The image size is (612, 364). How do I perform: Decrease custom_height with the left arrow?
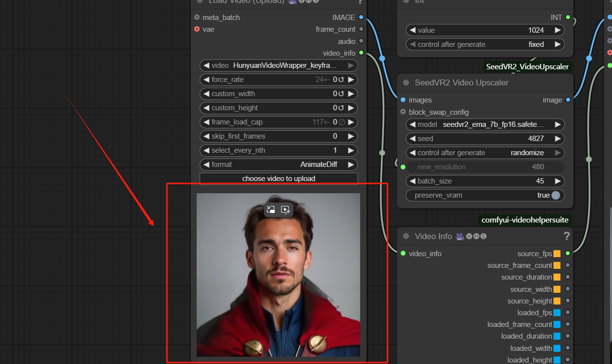pyautogui.click(x=206, y=108)
